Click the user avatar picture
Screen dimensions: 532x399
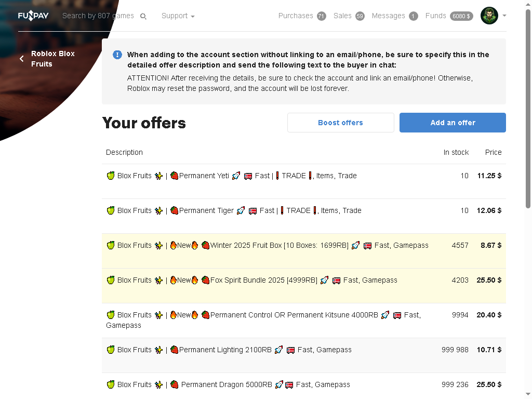coord(489,16)
